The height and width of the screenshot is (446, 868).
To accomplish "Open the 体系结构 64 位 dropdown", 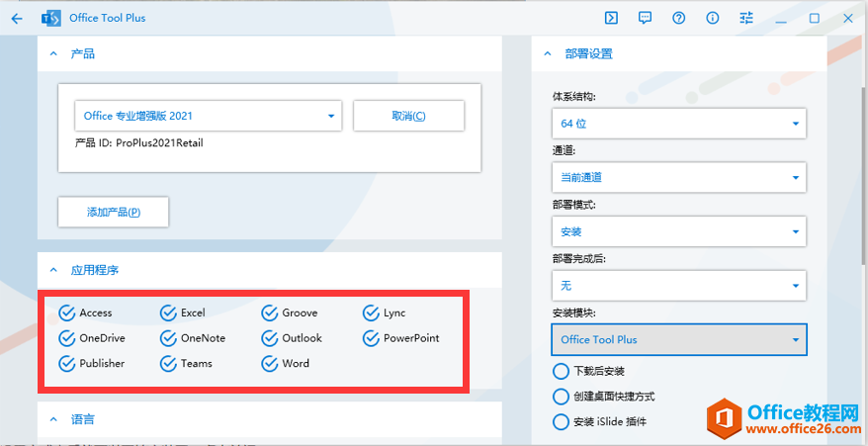I will click(x=679, y=123).
